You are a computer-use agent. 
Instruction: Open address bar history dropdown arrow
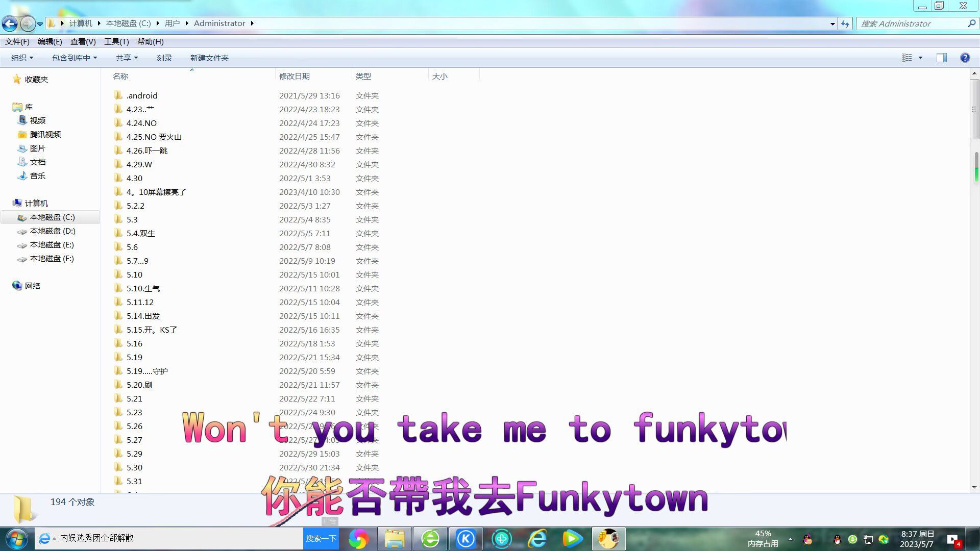832,23
